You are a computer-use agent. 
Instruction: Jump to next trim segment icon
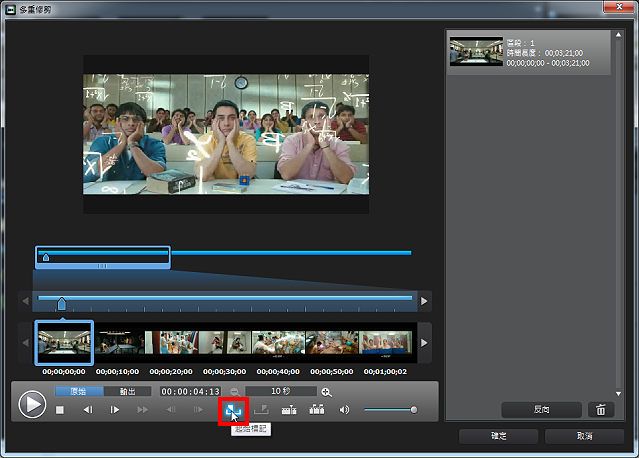(198, 410)
